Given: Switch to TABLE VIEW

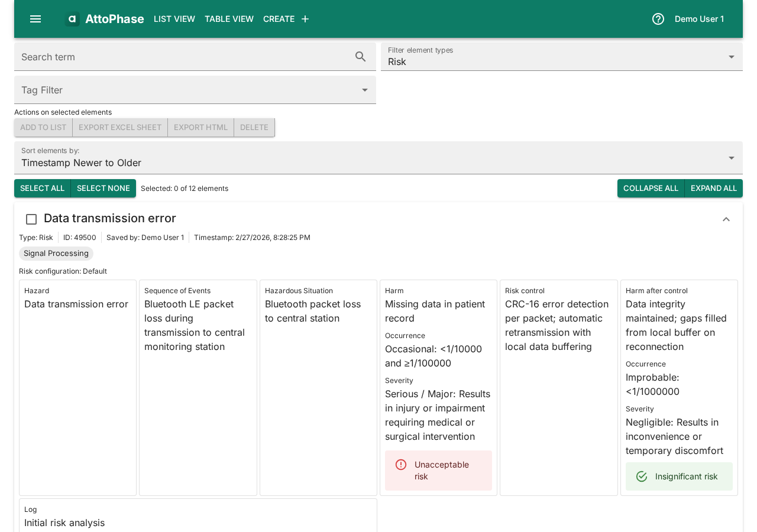Looking at the screenshot, I should (x=229, y=18).
